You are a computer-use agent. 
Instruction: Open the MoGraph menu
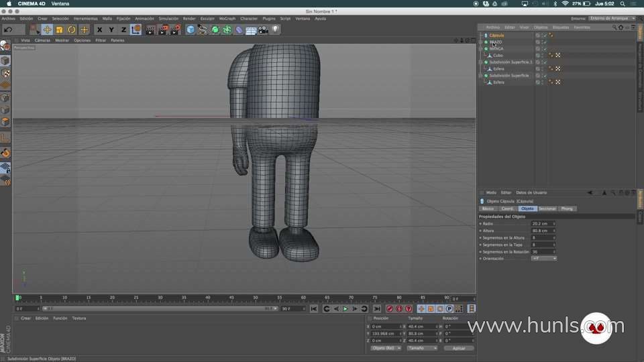tap(227, 18)
